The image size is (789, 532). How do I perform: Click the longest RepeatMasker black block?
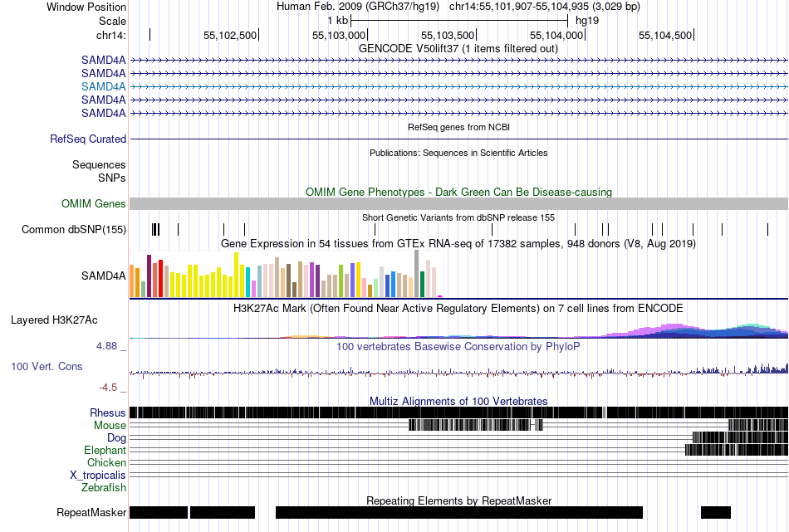pos(459,512)
